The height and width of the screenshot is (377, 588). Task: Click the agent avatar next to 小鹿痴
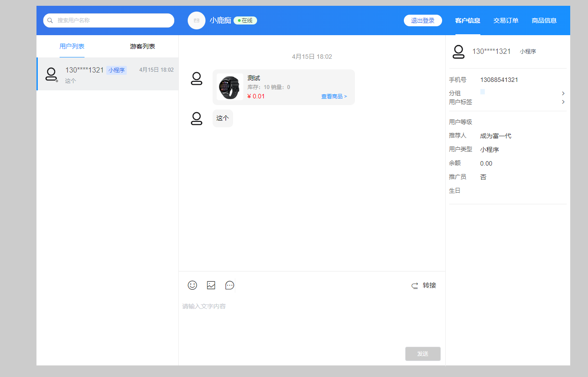tap(197, 20)
